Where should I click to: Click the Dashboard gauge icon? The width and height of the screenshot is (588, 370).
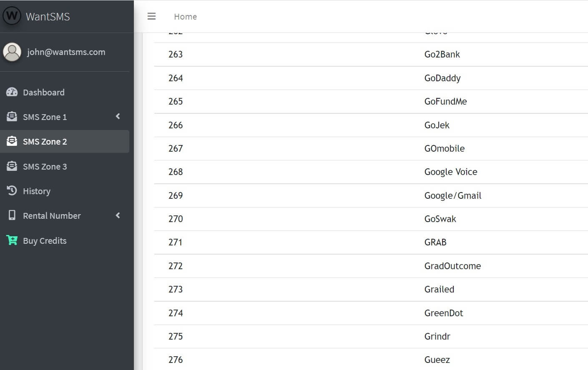[x=12, y=92]
